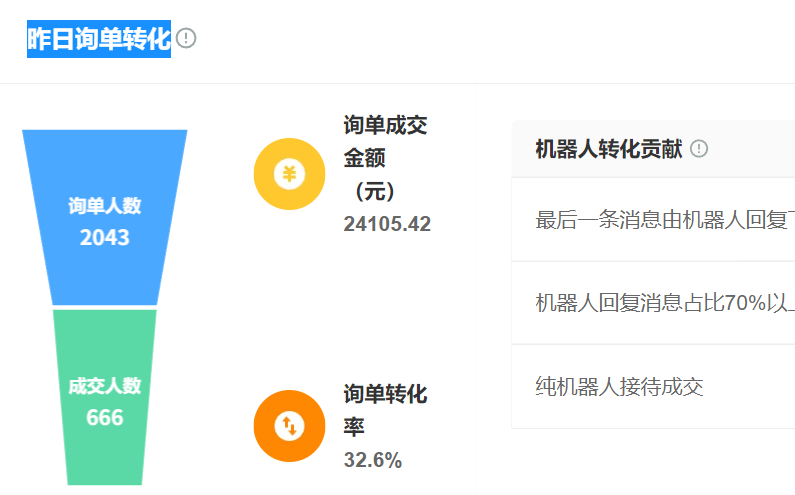Select the highlighted 昨日询单转化 title
Image resolution: width=795 pixels, height=495 pixels.
point(99,39)
